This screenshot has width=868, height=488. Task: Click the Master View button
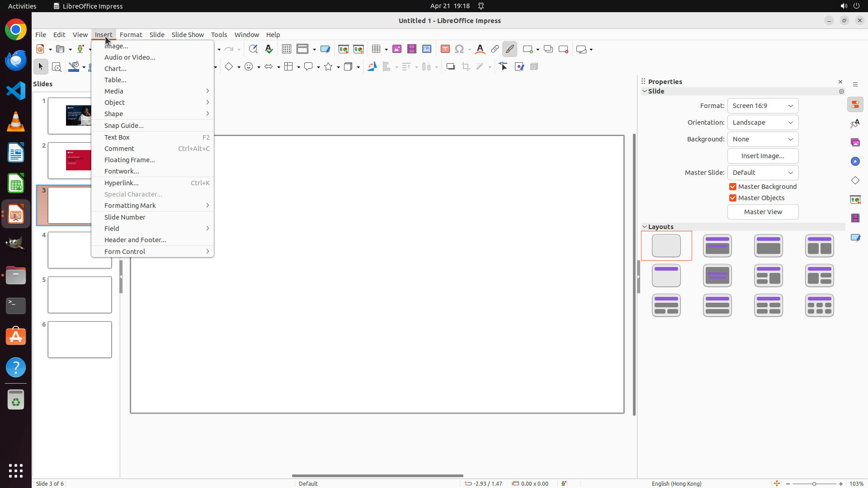[763, 212]
